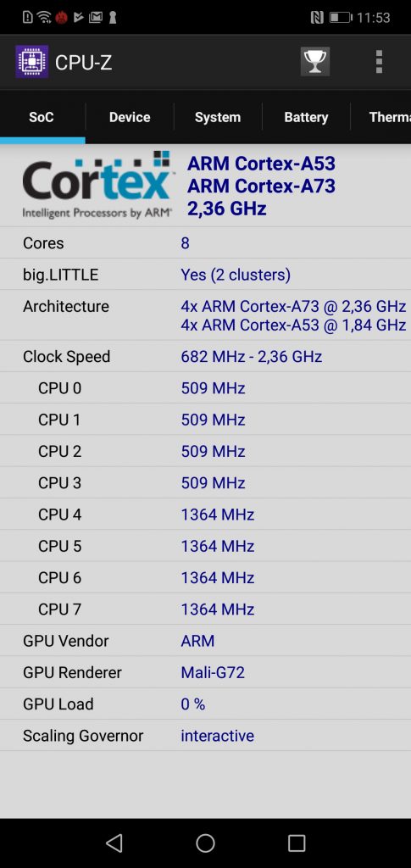This screenshot has height=868, width=411.
Task: Tap the CPU-Z app logo
Action: point(31,62)
